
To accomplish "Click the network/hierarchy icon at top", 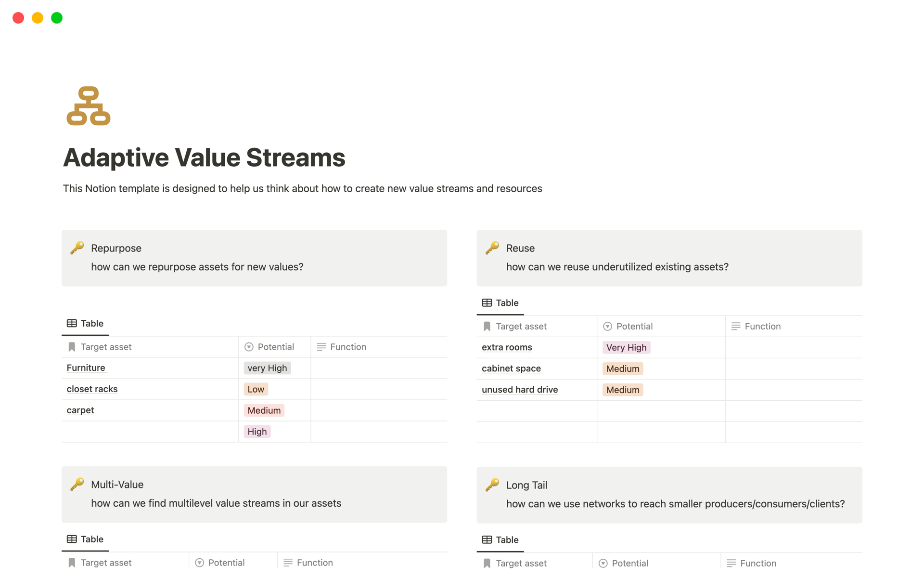I will click(87, 106).
